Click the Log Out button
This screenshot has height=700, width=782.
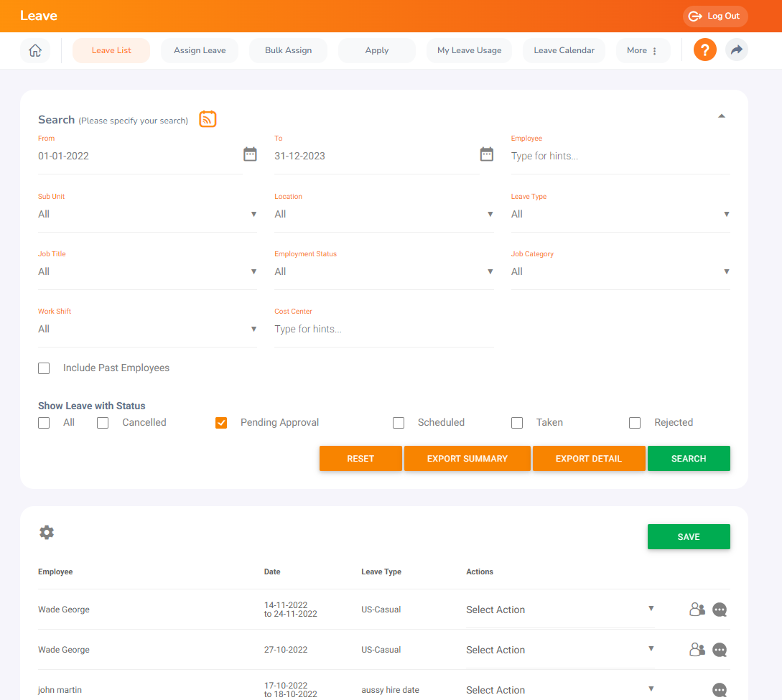coord(715,16)
